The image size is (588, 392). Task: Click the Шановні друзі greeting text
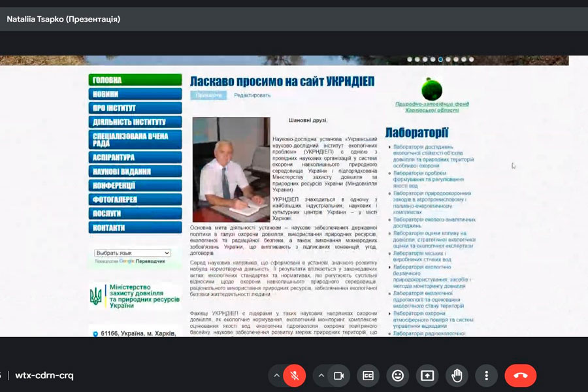(x=308, y=120)
